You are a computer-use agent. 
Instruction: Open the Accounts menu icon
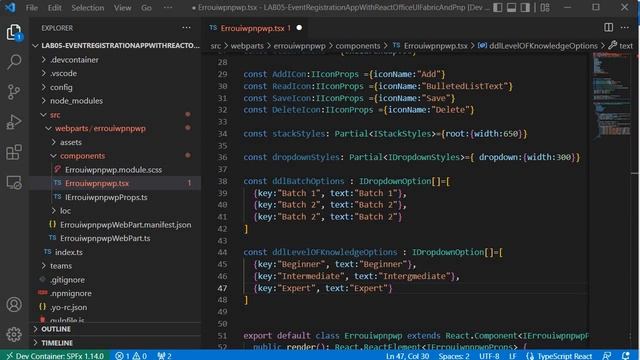coord(14,304)
